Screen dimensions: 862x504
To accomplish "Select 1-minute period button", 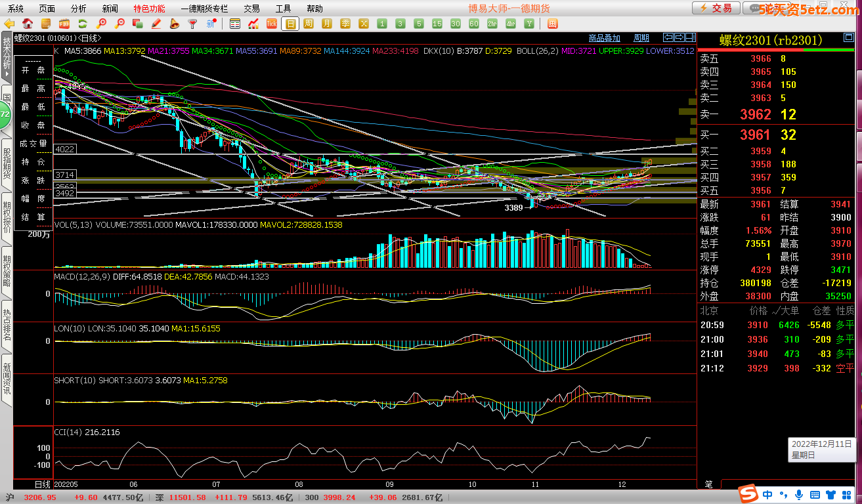I will 382,24.
